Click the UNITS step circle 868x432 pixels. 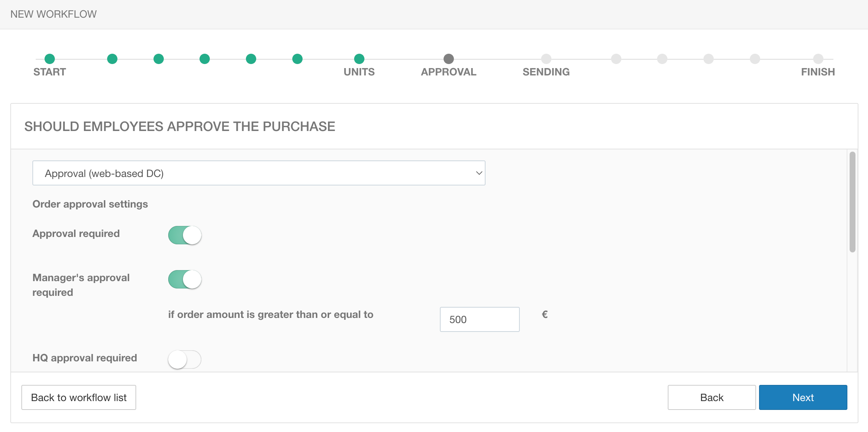(359, 59)
